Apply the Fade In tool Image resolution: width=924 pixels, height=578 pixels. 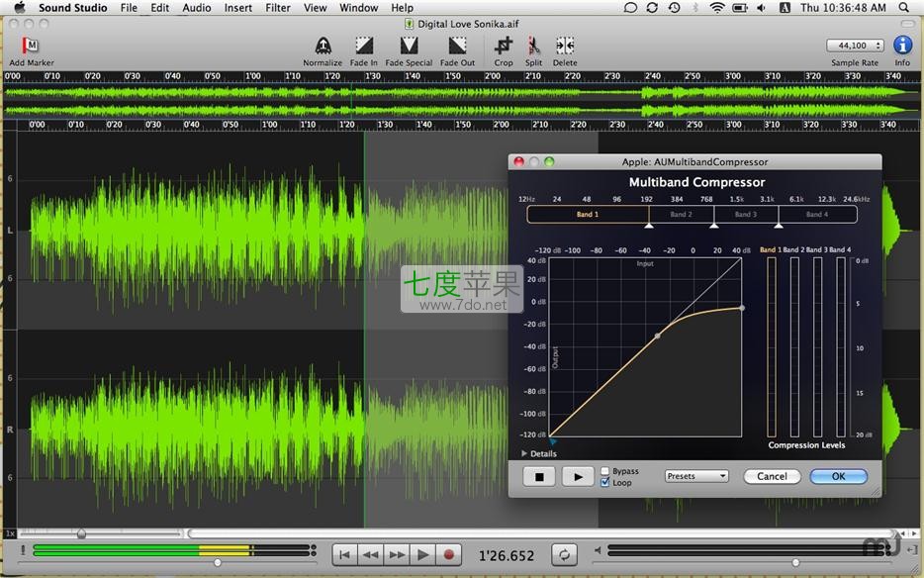click(364, 47)
